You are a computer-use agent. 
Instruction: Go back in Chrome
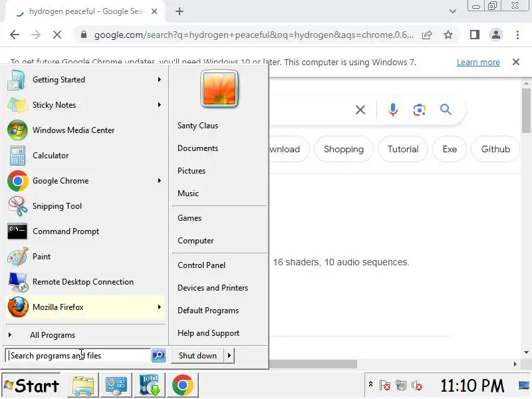(x=15, y=35)
